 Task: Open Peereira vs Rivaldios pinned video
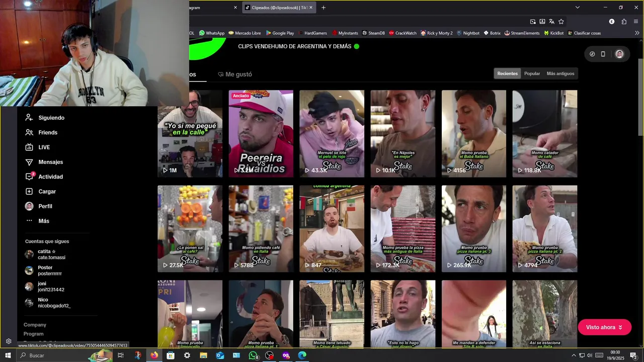click(261, 134)
